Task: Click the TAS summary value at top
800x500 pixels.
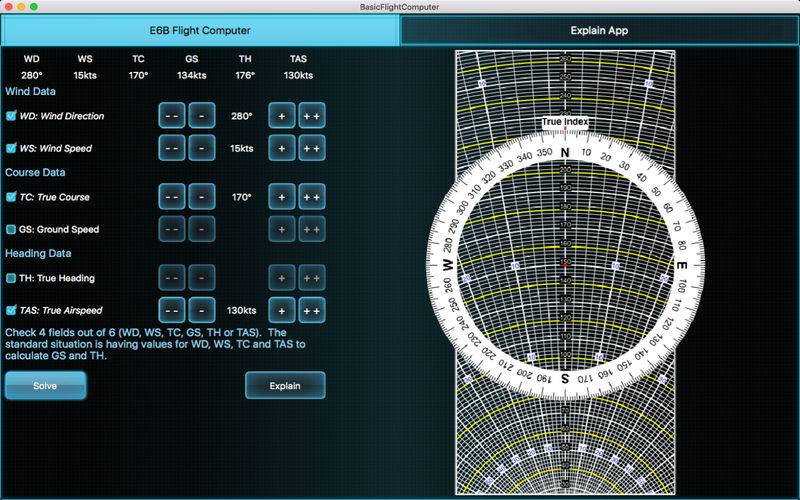Action: tap(298, 76)
